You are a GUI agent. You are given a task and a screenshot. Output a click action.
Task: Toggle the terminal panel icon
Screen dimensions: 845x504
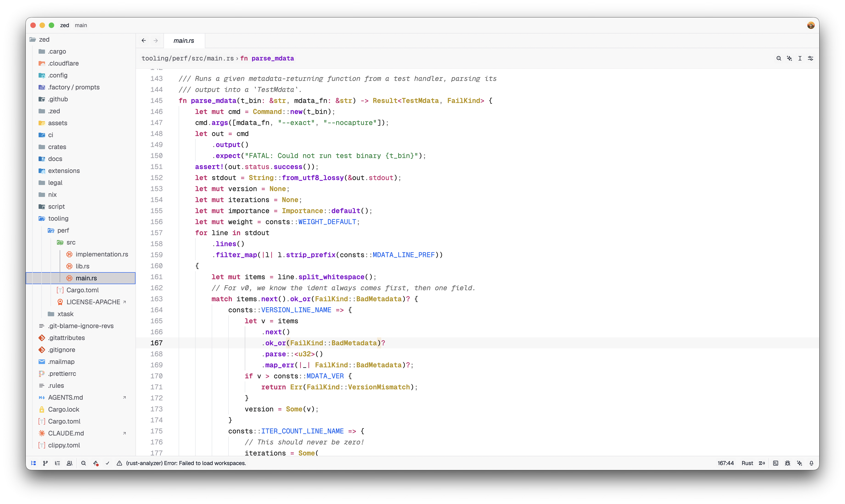[x=775, y=463]
